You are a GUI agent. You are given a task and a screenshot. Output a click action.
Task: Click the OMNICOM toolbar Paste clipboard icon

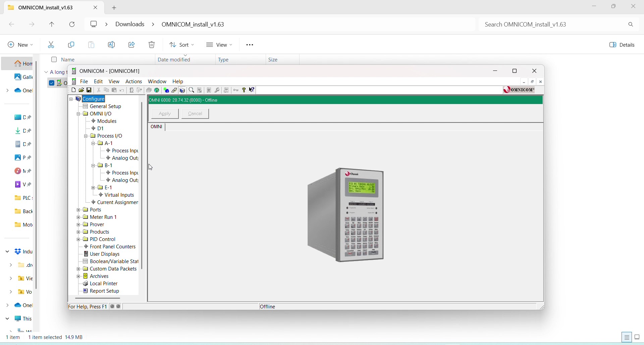pos(114,90)
